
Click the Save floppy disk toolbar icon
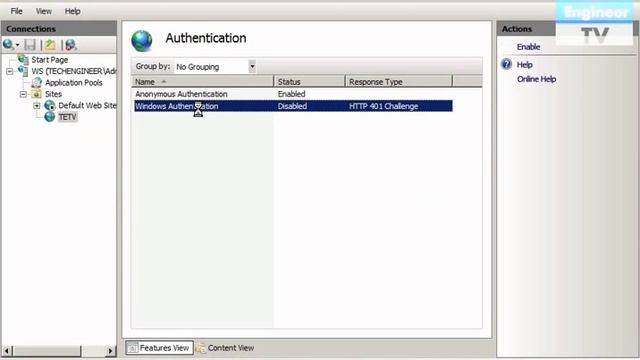[30, 44]
